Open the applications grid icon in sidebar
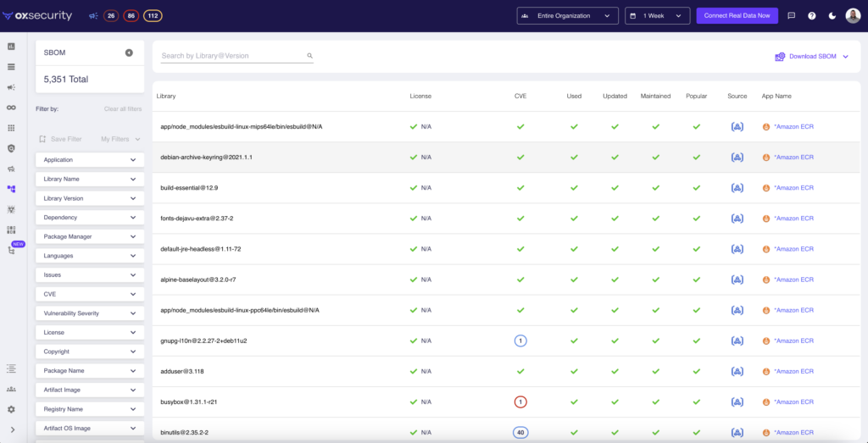 (x=11, y=128)
